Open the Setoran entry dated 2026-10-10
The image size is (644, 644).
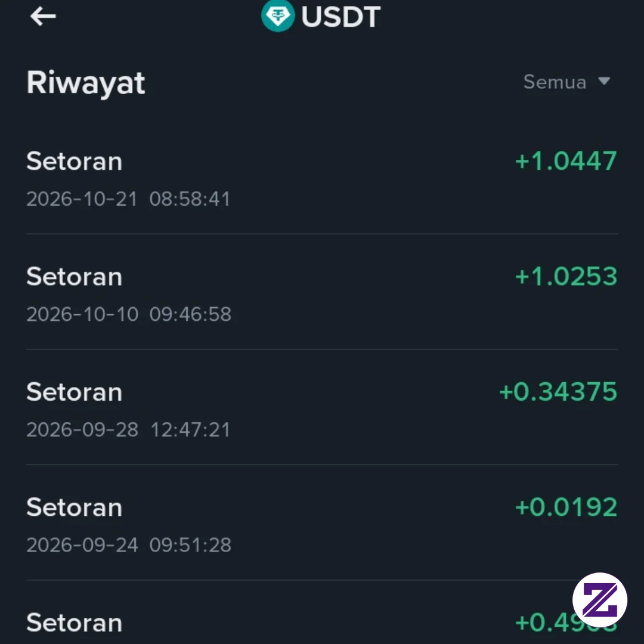coord(322,292)
